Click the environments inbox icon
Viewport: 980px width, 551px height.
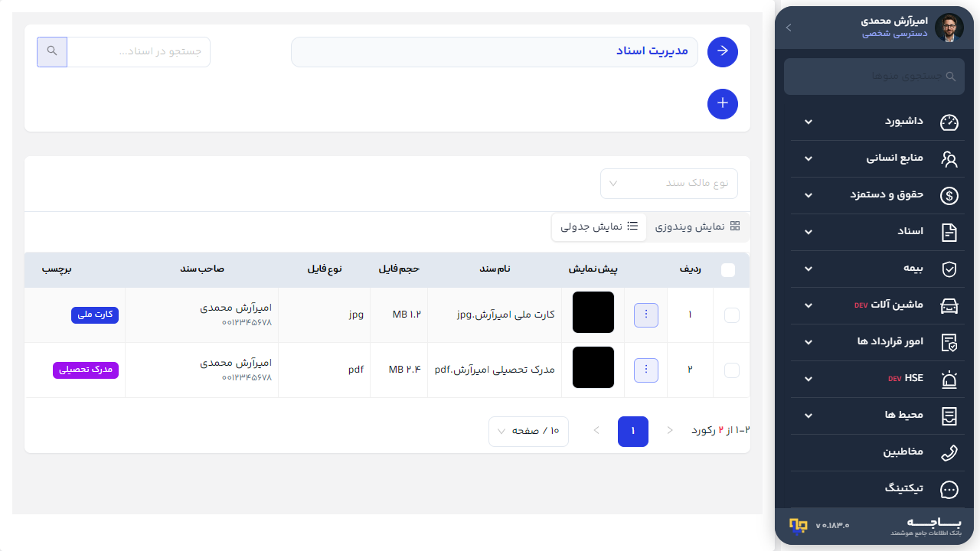tap(949, 416)
